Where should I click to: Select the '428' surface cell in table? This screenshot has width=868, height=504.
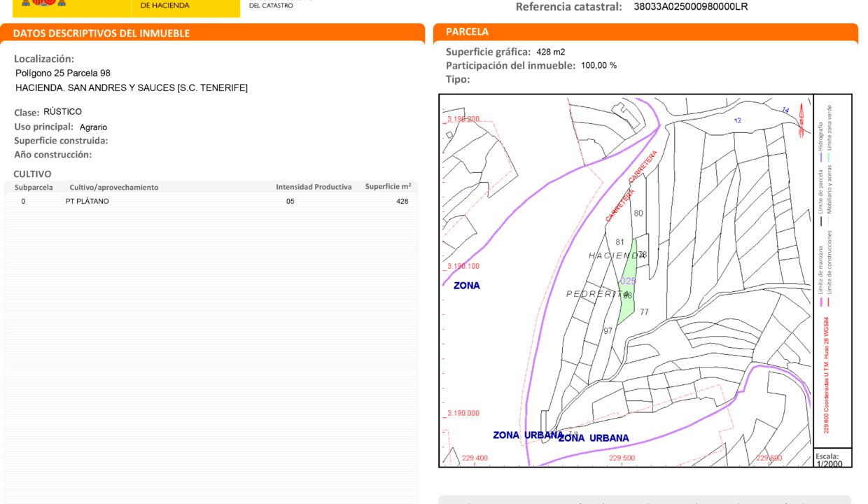pyautogui.click(x=402, y=202)
